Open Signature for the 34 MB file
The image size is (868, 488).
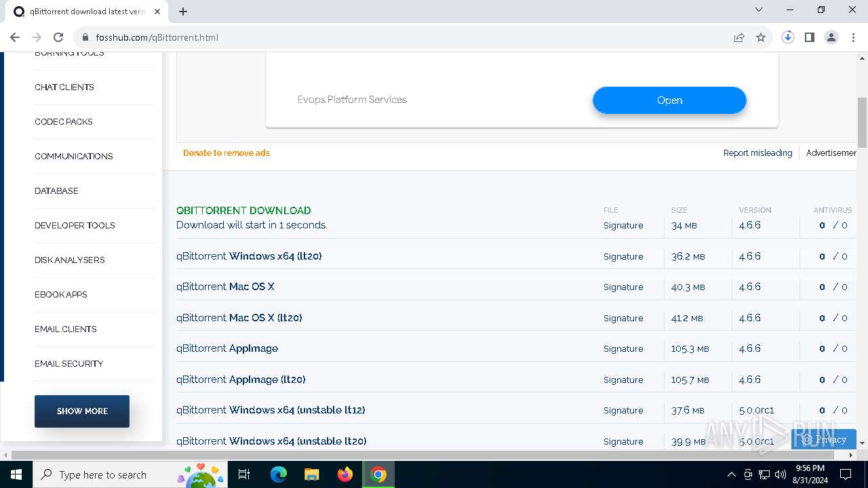tap(623, 226)
